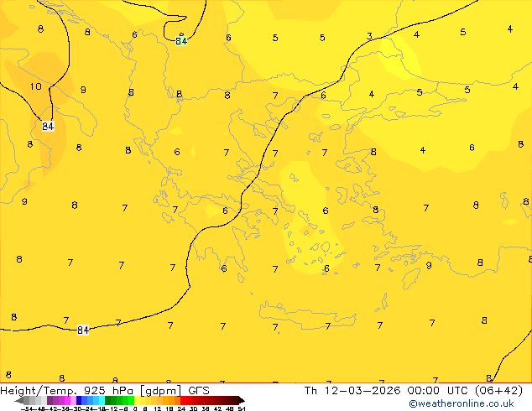Pick the dark green legend swatch

click(x=107, y=400)
